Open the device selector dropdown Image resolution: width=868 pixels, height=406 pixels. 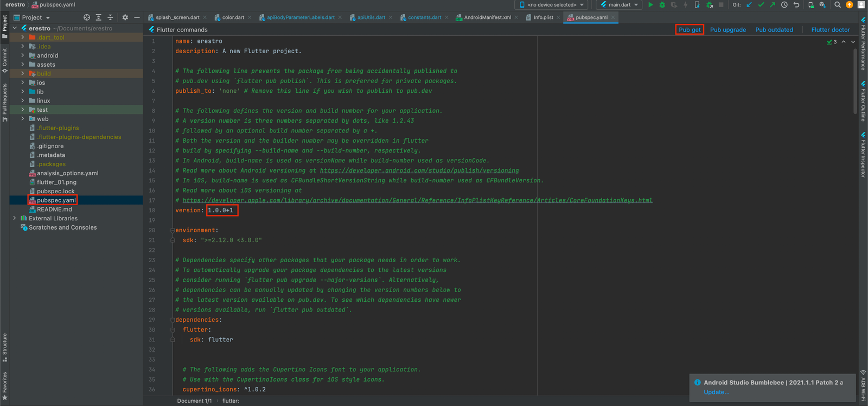click(x=552, y=5)
